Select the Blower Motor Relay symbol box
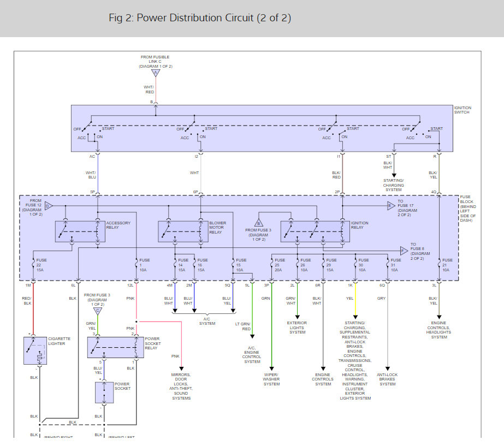Viewport: 504px width, 446px height. pyautogui.click(x=183, y=231)
